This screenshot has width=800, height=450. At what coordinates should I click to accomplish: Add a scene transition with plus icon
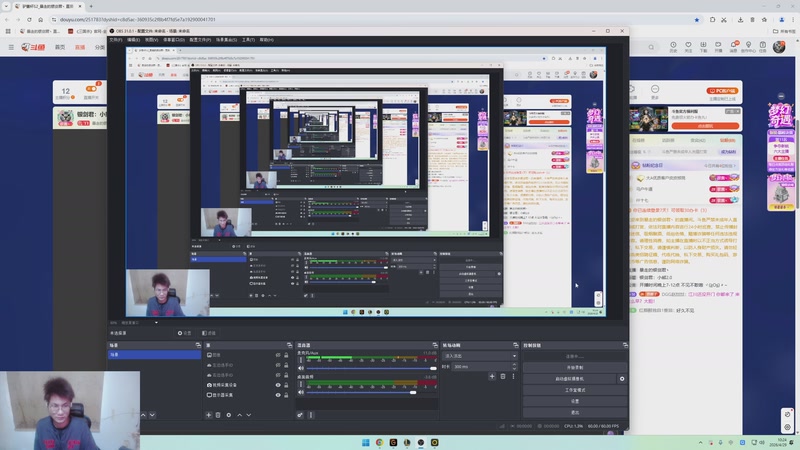coord(492,377)
